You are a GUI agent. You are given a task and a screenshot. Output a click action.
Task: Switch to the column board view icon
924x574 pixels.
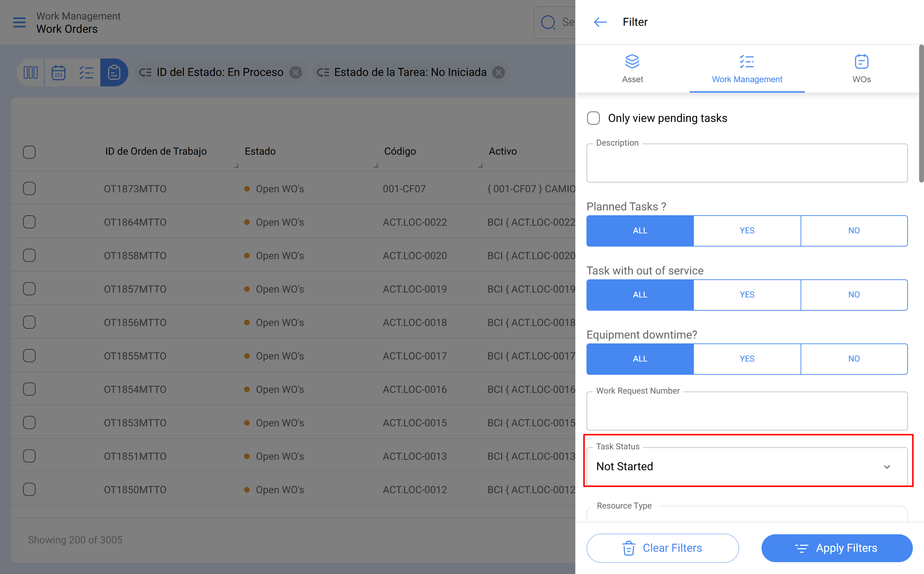coord(31,72)
